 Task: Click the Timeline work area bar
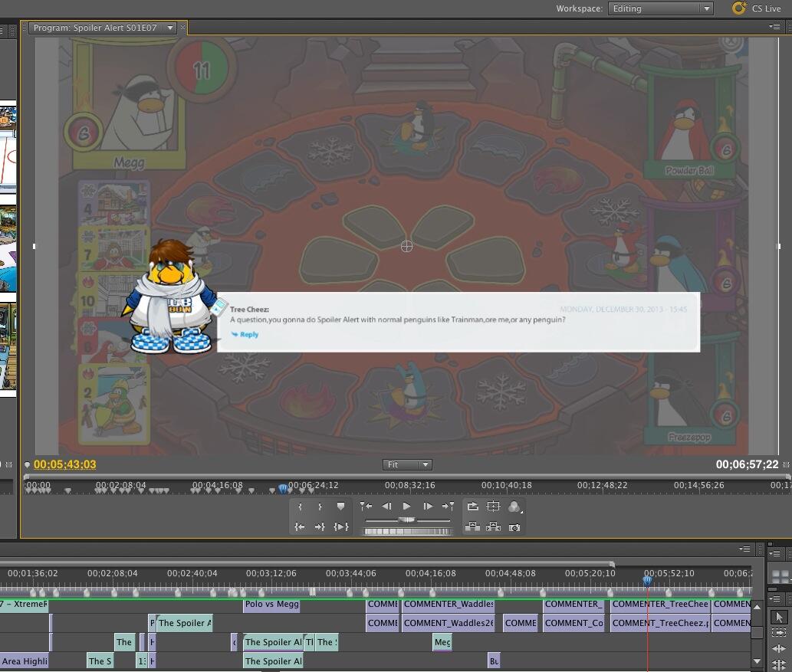(x=307, y=563)
